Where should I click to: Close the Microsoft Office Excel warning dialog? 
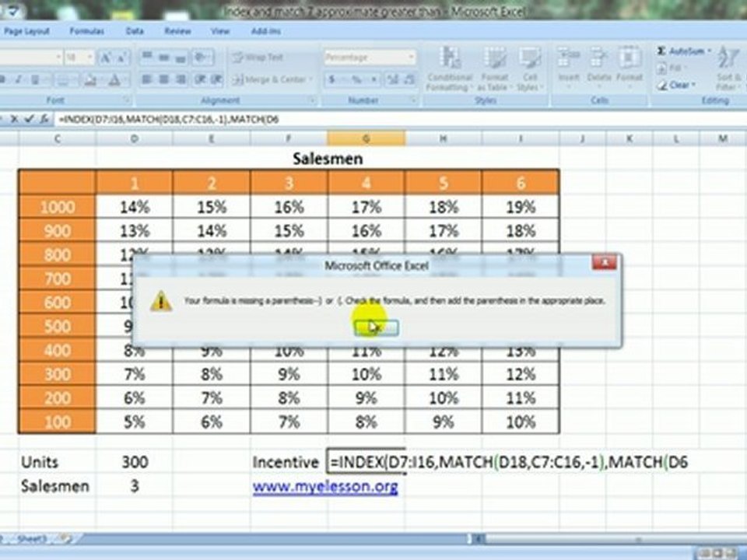tap(604, 262)
